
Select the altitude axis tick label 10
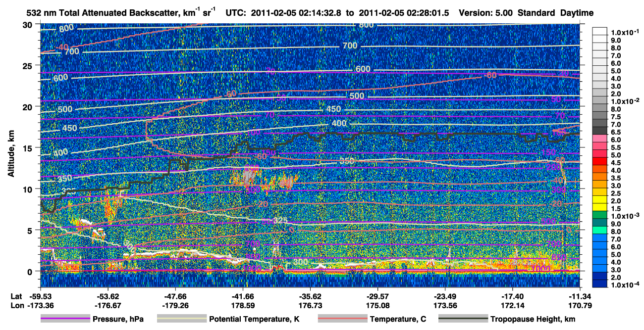[x=28, y=189]
